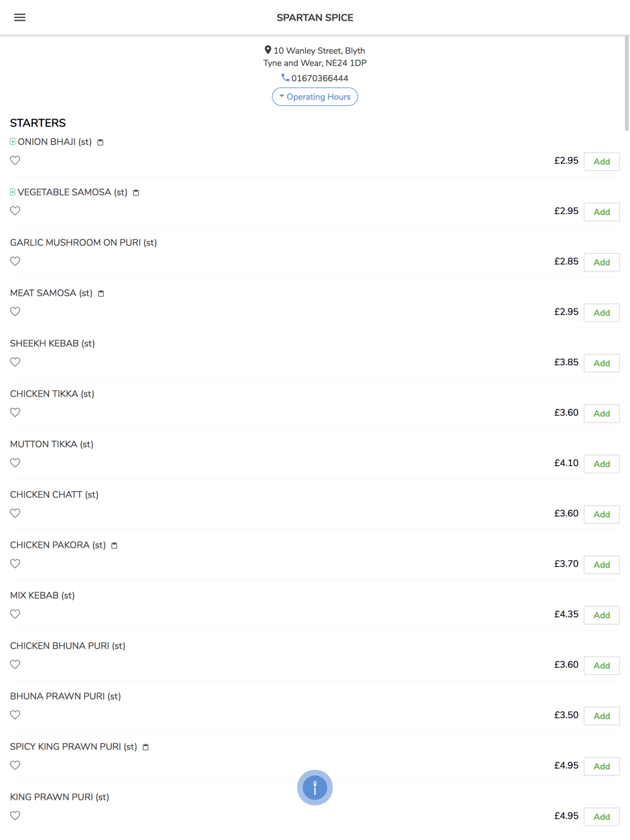Screen dimensions: 630x840
Task: Favorite Garlic Mushroom on Puri with heart
Action: pyautogui.click(x=15, y=261)
